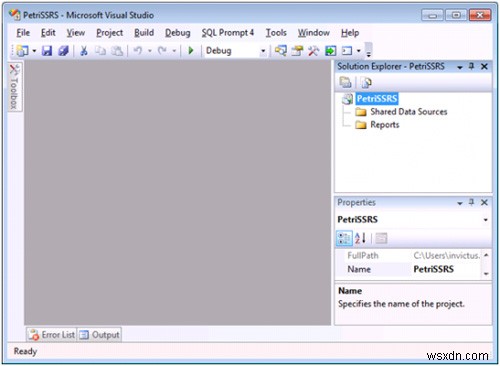
Task: Click the Save icon in toolbar
Action: [x=47, y=51]
